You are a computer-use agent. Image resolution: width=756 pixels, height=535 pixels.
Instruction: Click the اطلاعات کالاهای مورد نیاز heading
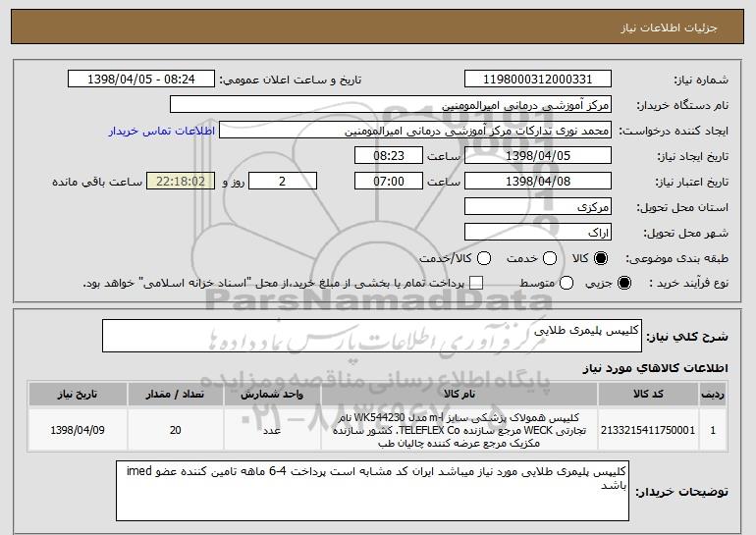pyautogui.click(x=655, y=368)
